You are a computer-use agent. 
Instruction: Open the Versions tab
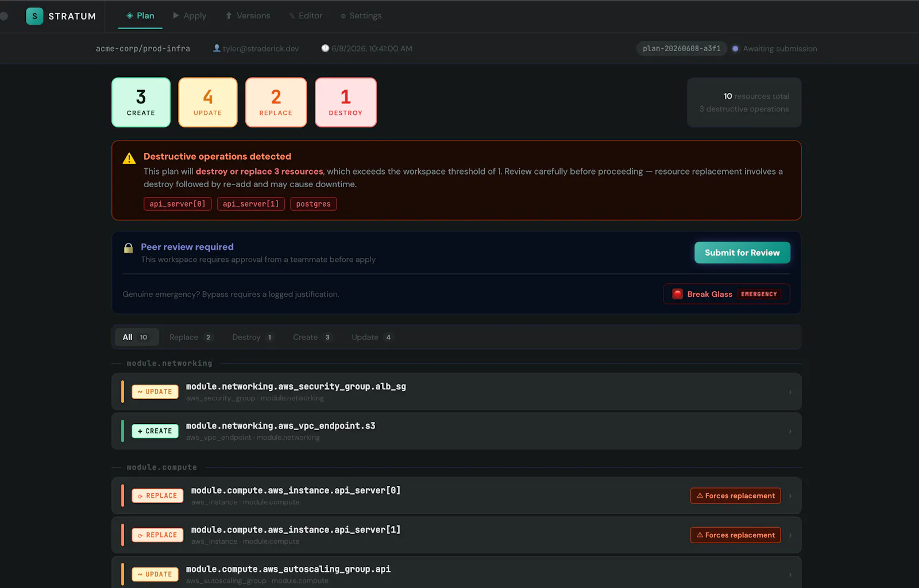click(x=248, y=16)
